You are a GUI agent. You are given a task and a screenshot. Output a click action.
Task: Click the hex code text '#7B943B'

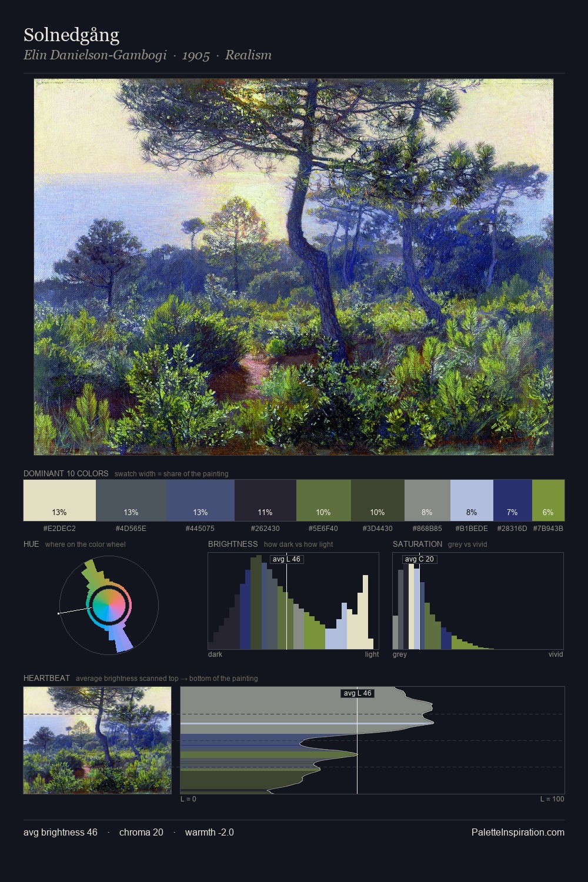(548, 529)
